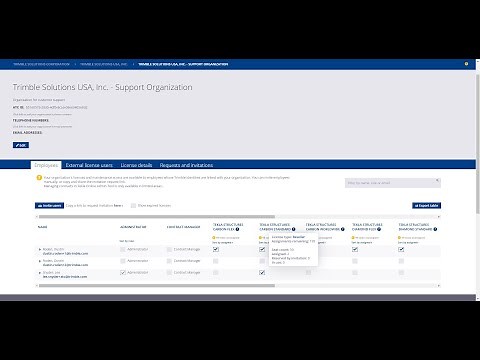Viewport: 480px width, 360px height.
Task: Check Diamond Standard license for Snyder, Lee
Action: pyautogui.click(x=401, y=273)
